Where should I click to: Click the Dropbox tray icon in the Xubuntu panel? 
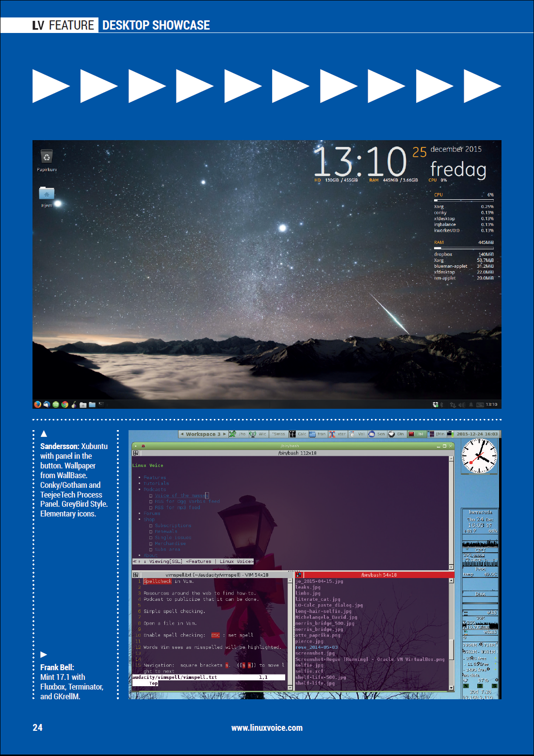coord(436,404)
